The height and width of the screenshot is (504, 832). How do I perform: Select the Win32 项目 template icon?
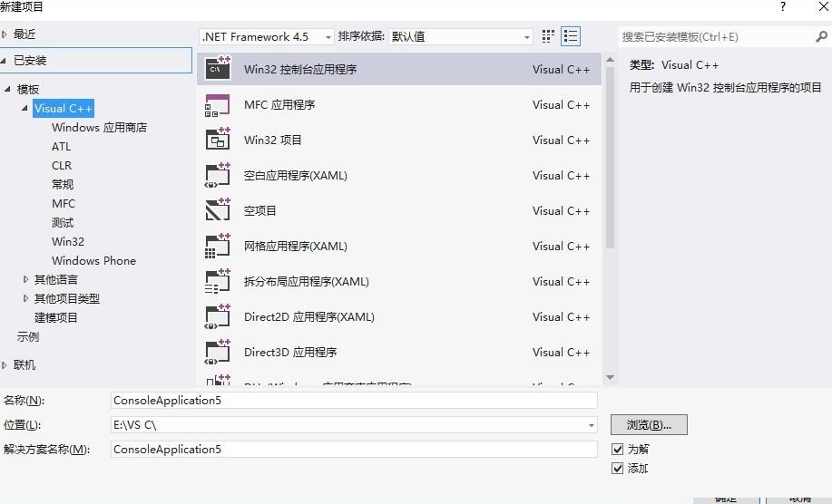(218, 140)
